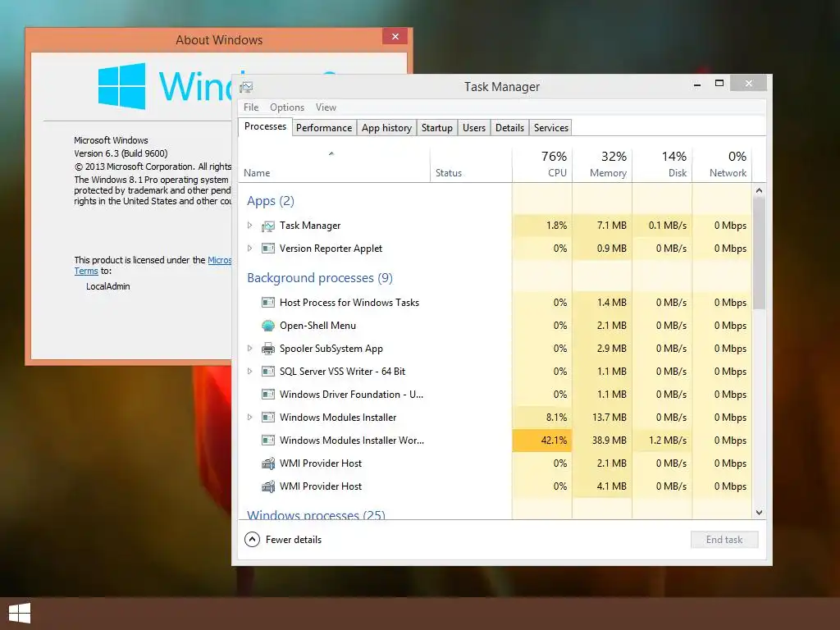Switch to the Startup tab
The width and height of the screenshot is (840, 630).
436,127
